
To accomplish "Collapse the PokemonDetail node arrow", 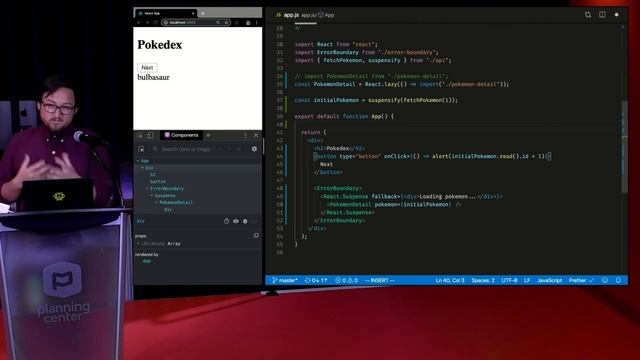I will point(157,202).
